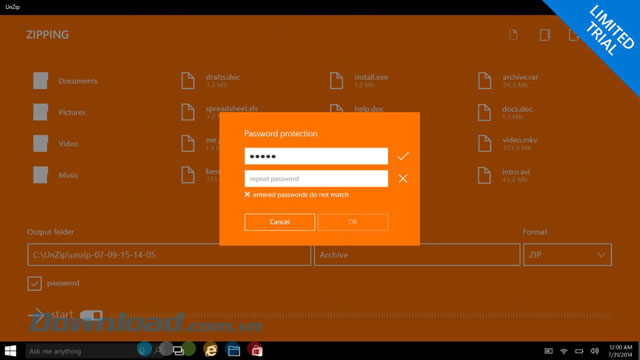Viewport: 640px width, 360px height.
Task: Select the drafts.doc file
Action: click(211, 81)
